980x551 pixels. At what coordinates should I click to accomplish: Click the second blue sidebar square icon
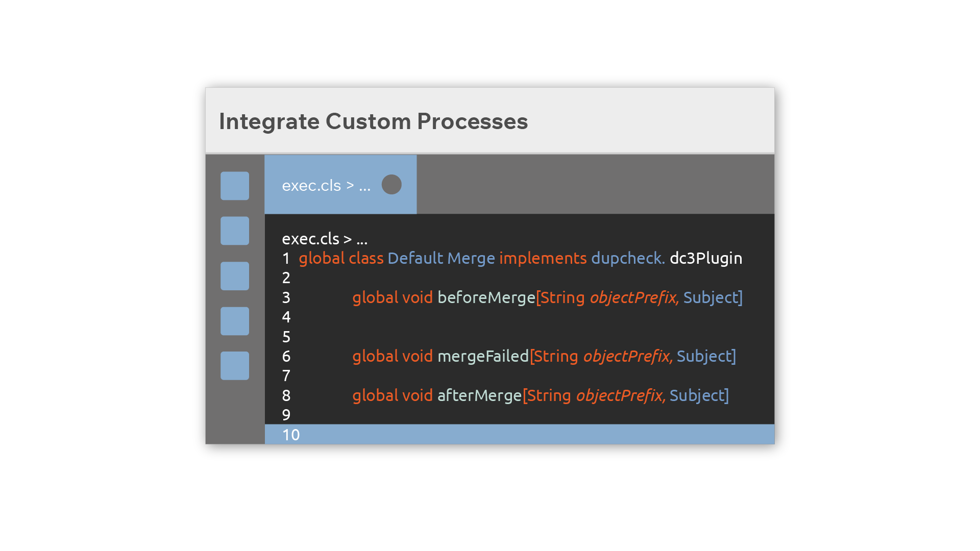235,231
